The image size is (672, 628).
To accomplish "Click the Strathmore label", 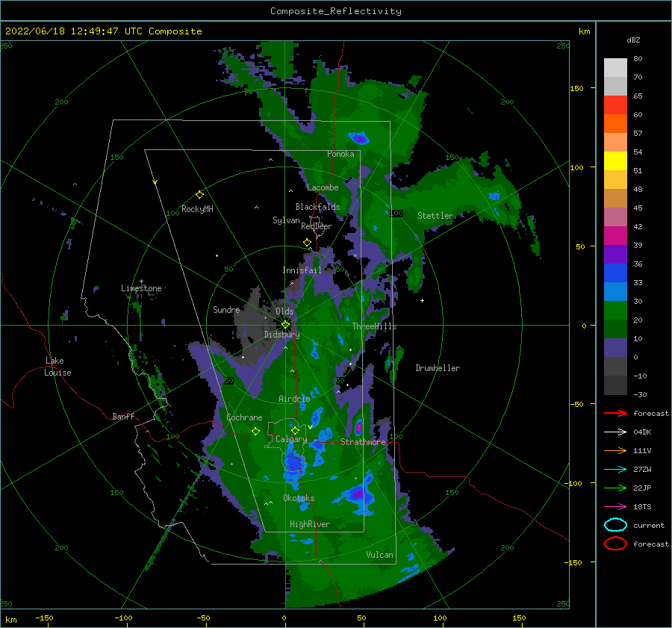I will click(364, 442).
